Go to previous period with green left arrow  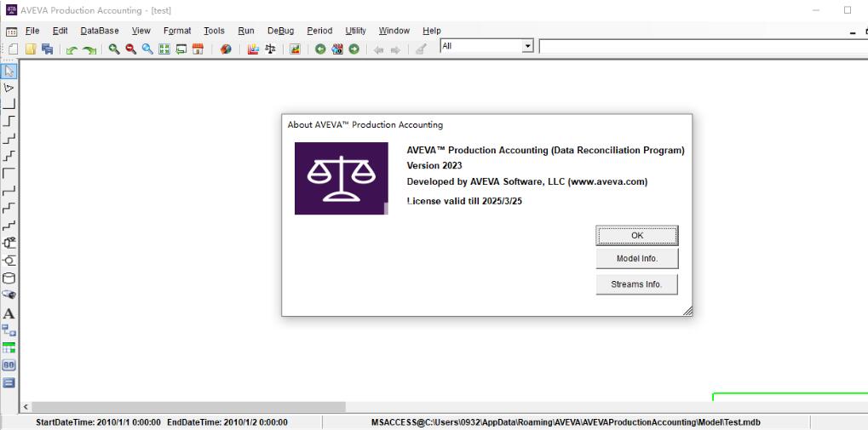320,49
